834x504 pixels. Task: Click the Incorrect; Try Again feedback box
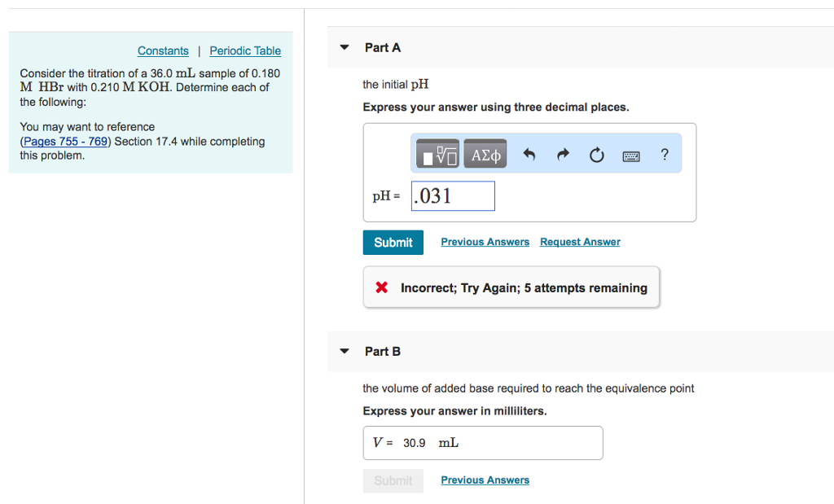(511, 287)
